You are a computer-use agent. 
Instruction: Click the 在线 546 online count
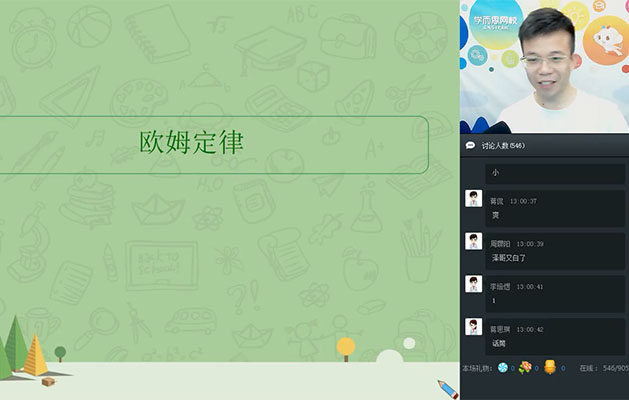[604, 368]
